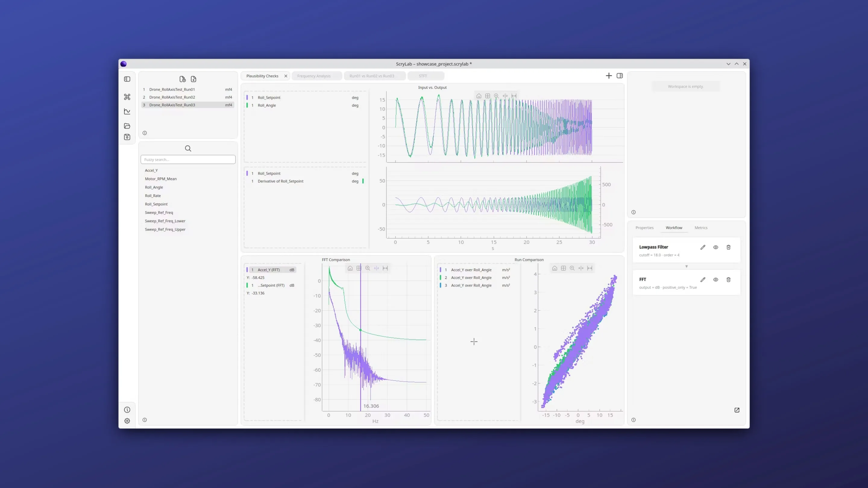Screen dimensions: 868x488
Task: Select file Drone_RollAxisTest_Run02
Action: coord(188,97)
